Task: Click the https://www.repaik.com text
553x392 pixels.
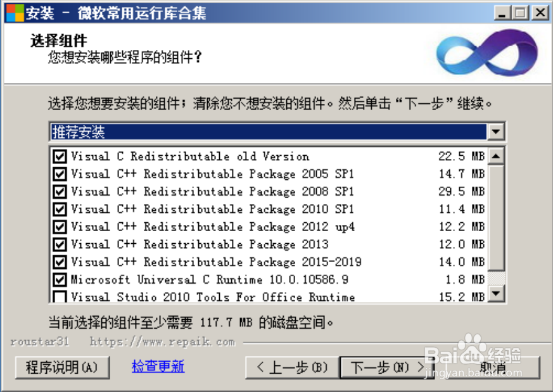Action: coord(163,342)
